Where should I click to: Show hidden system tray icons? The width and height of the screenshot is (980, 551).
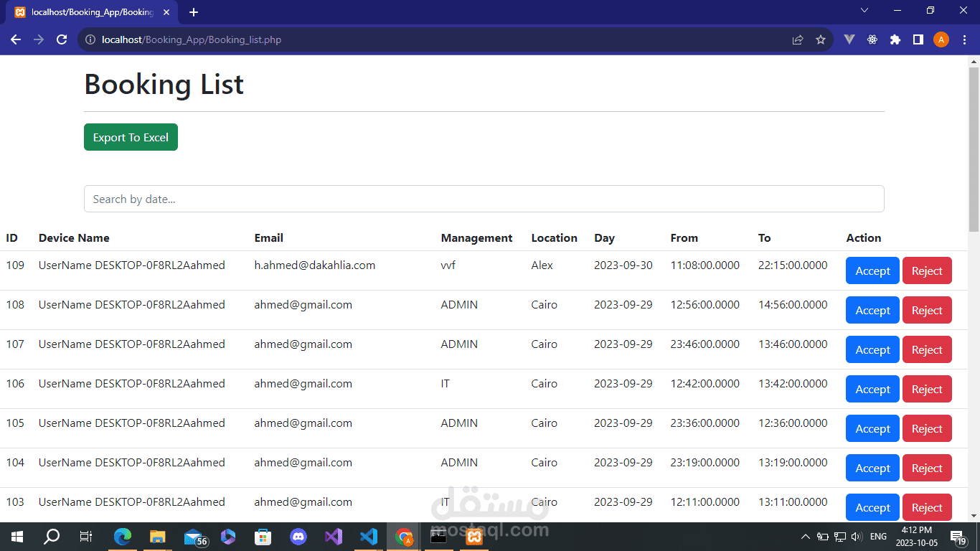(806, 537)
